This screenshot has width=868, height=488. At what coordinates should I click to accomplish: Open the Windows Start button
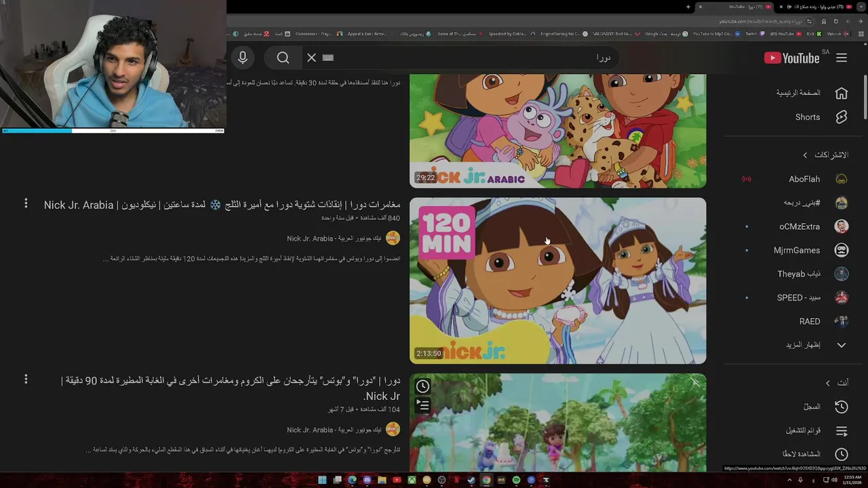(x=322, y=480)
